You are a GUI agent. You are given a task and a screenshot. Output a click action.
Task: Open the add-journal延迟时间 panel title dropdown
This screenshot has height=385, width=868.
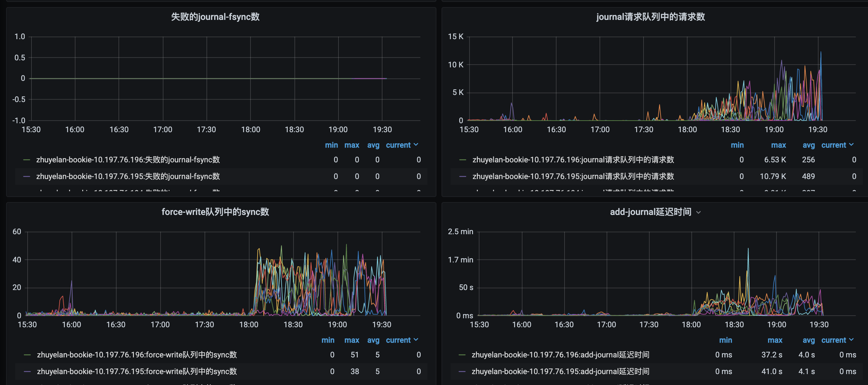[698, 212]
